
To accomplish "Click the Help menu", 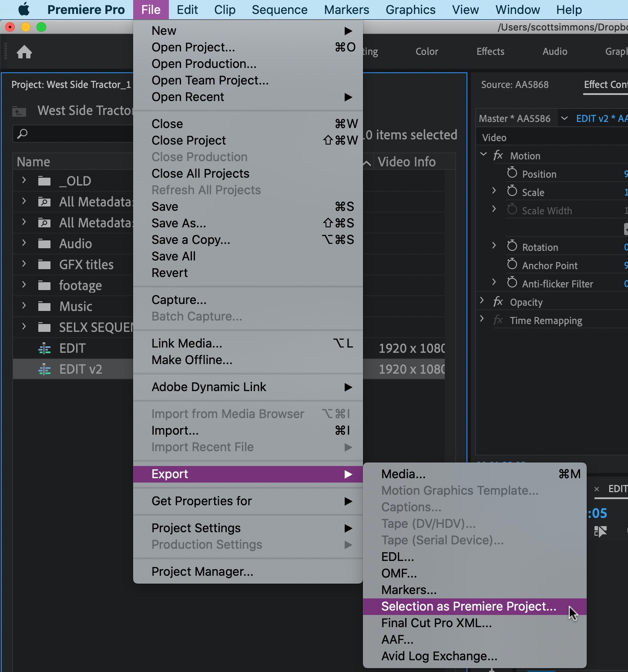I will [569, 10].
